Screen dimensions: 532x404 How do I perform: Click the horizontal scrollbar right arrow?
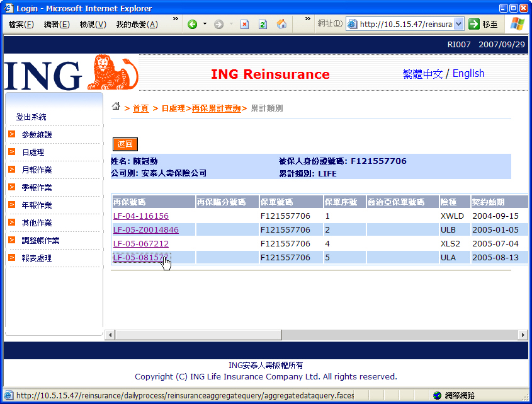pyautogui.click(x=523, y=335)
